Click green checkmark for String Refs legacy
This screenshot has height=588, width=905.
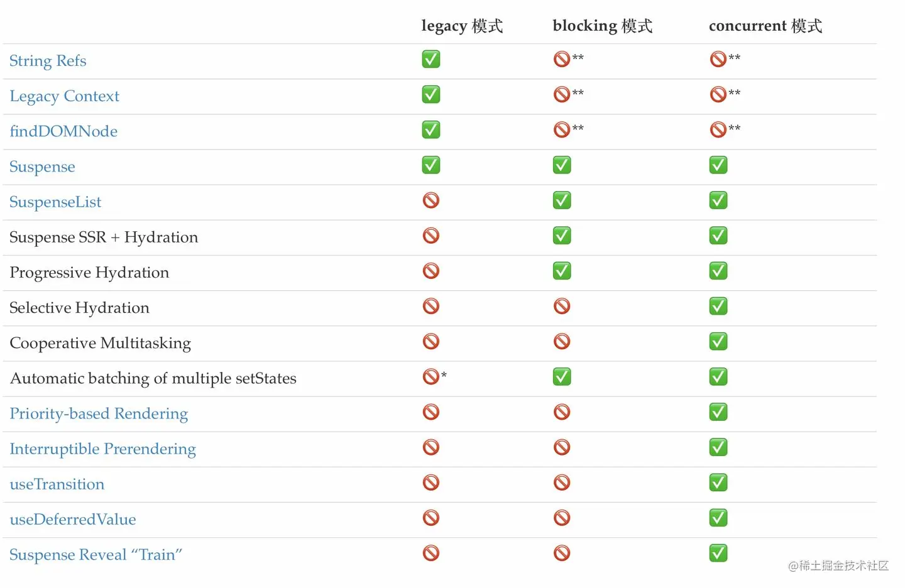click(431, 59)
